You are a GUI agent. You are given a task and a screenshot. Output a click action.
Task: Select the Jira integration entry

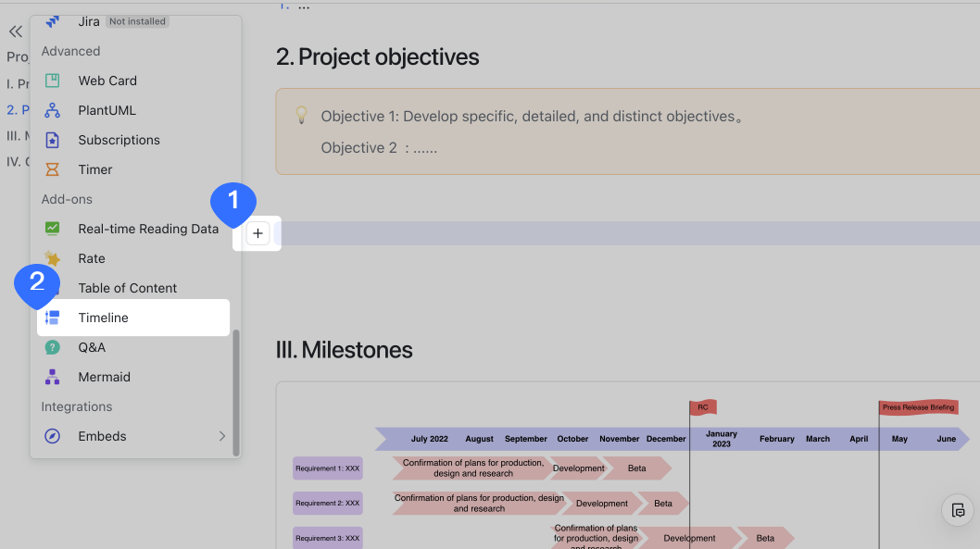[x=88, y=20]
